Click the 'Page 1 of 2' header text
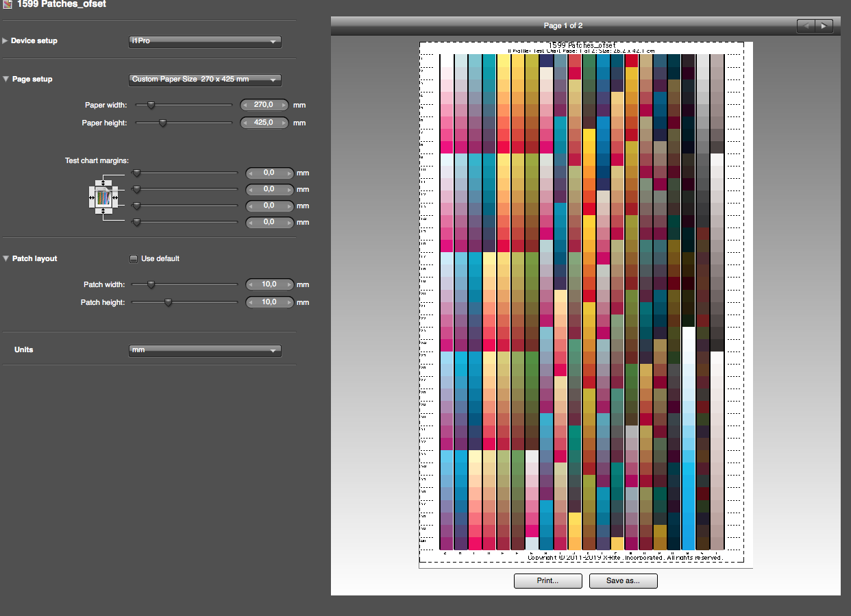 (563, 25)
